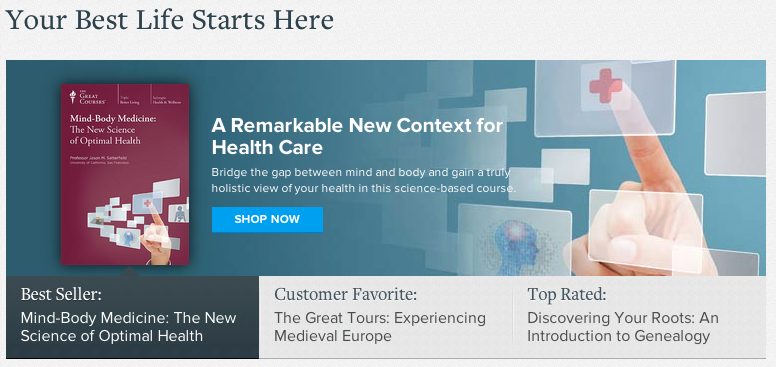Switch to the Top Rated tab
This screenshot has height=367, width=776.
[x=639, y=317]
